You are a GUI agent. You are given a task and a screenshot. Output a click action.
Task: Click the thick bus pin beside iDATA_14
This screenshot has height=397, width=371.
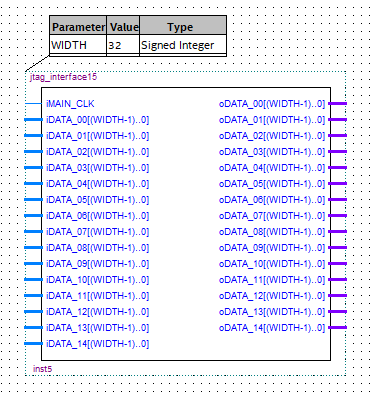click(33, 344)
